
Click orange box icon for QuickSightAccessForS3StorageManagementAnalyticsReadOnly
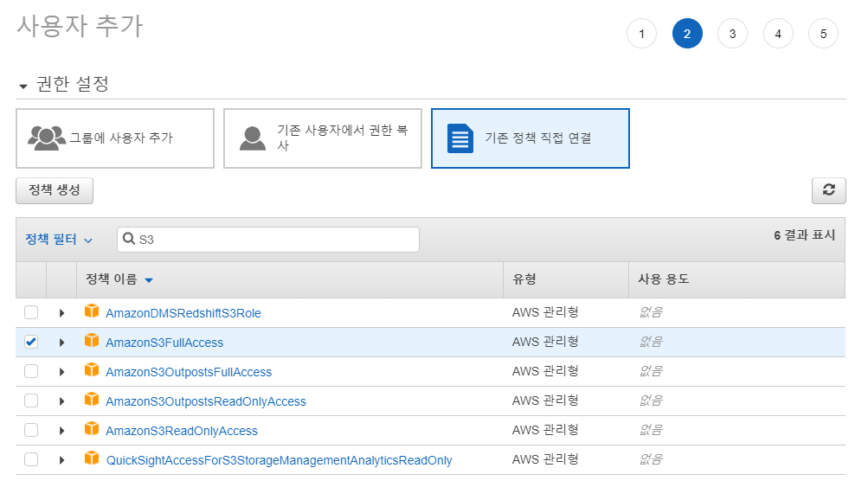click(x=92, y=458)
